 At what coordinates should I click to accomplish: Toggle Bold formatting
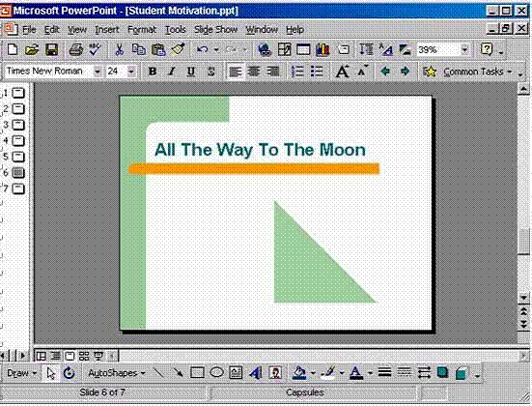(153, 72)
